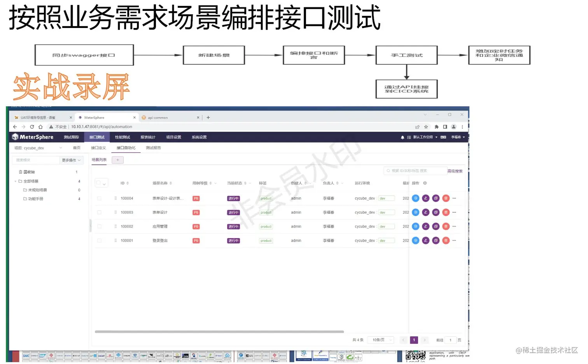Select all scenarios with the header checkbox
588x364 pixels.
[99, 183]
